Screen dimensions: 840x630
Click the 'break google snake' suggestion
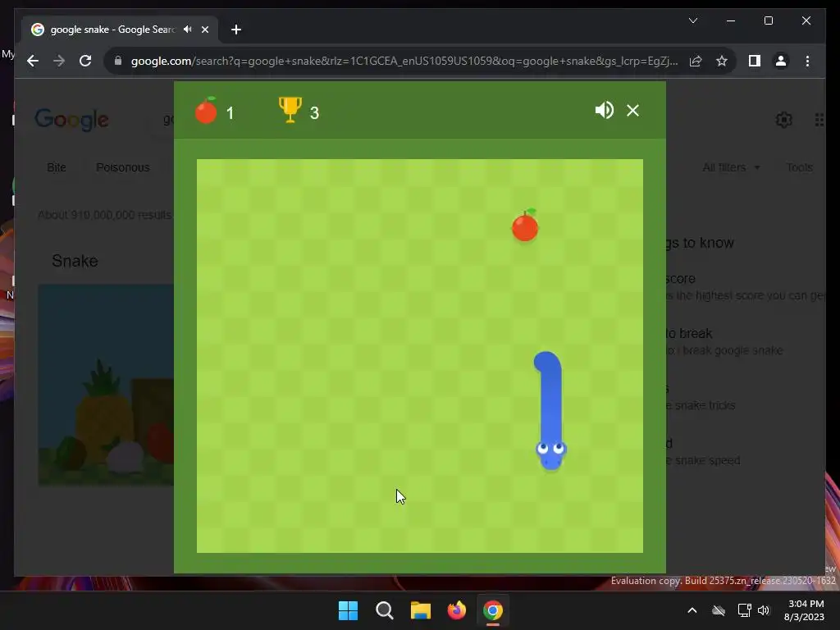724,350
